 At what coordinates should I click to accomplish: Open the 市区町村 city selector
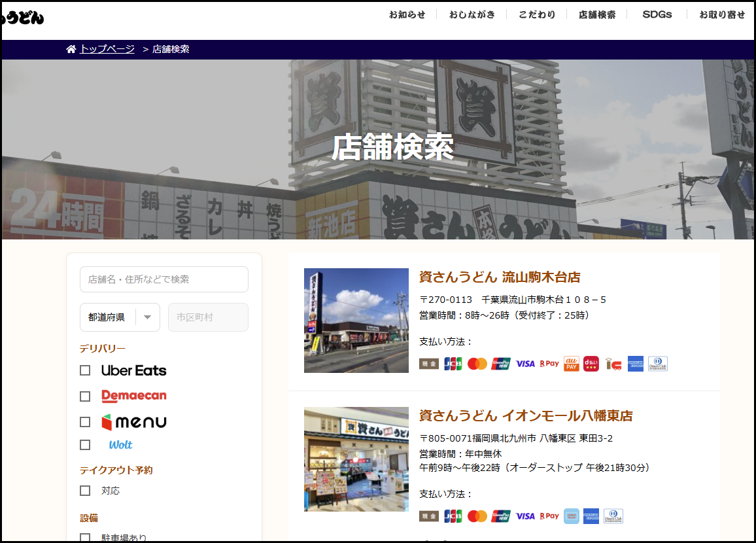pos(208,317)
